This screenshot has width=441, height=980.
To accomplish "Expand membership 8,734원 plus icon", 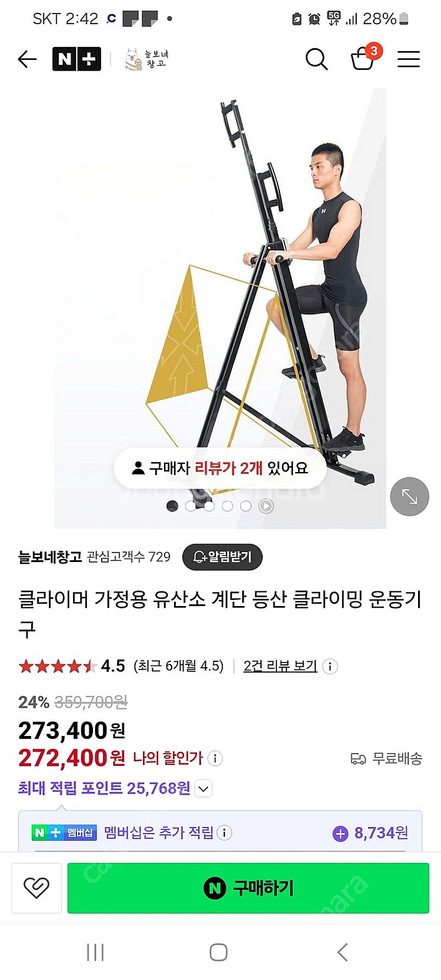I will pyautogui.click(x=340, y=833).
